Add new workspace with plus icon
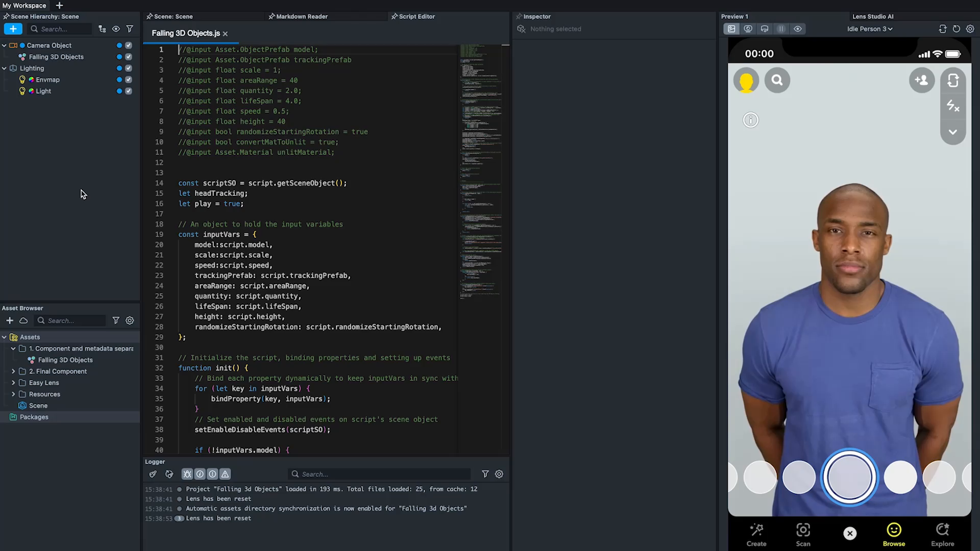The height and width of the screenshot is (551, 980). coord(59,6)
